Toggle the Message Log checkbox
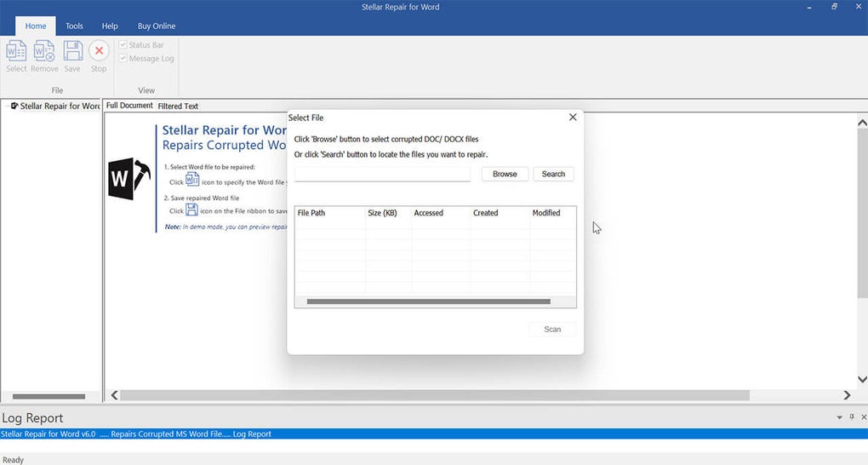The image size is (868, 465). pos(123,58)
